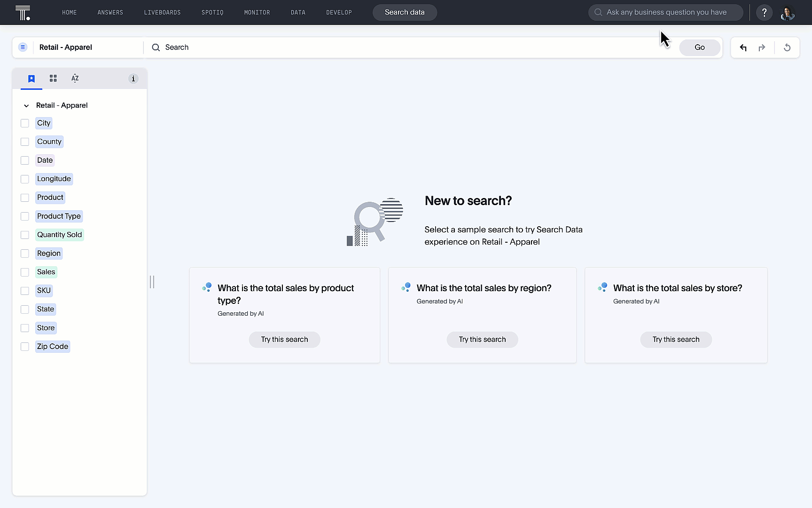Screen dimensions: 812x508
Task: Open the data source info icon
Action: 133,79
